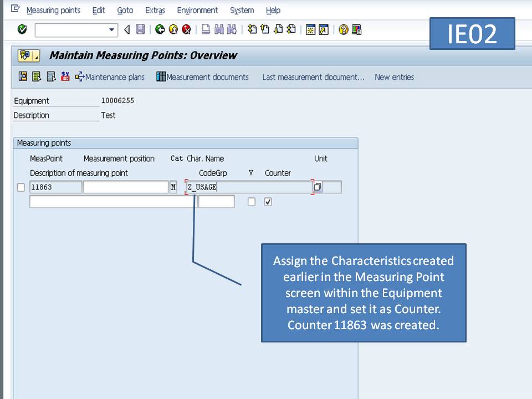
Task: Click Last measurement document button
Action: coord(313,78)
